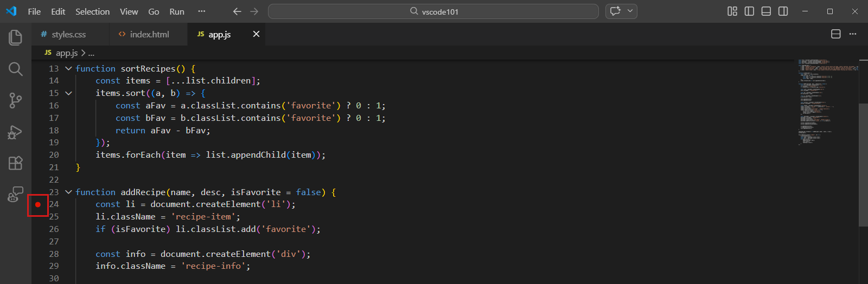Click the app.js breadcrumb item
This screenshot has height=284, width=868.
[x=66, y=53]
